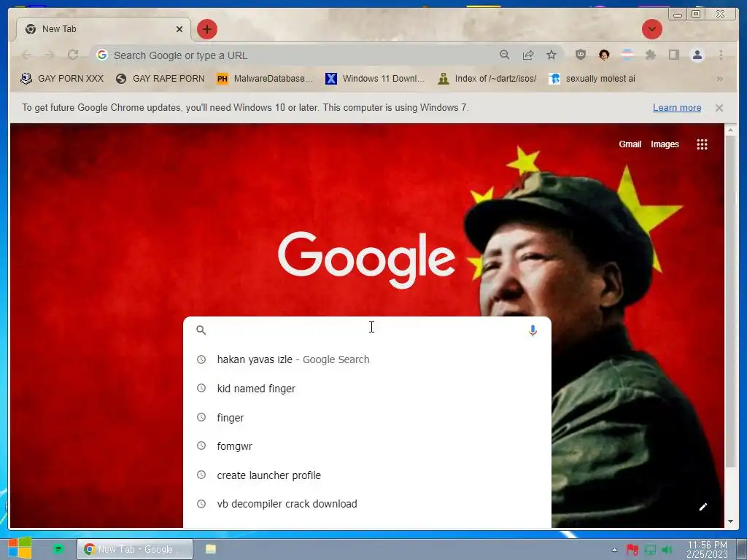Screen dimensions: 747x560
Task: Open Gmail link
Action: (x=630, y=144)
